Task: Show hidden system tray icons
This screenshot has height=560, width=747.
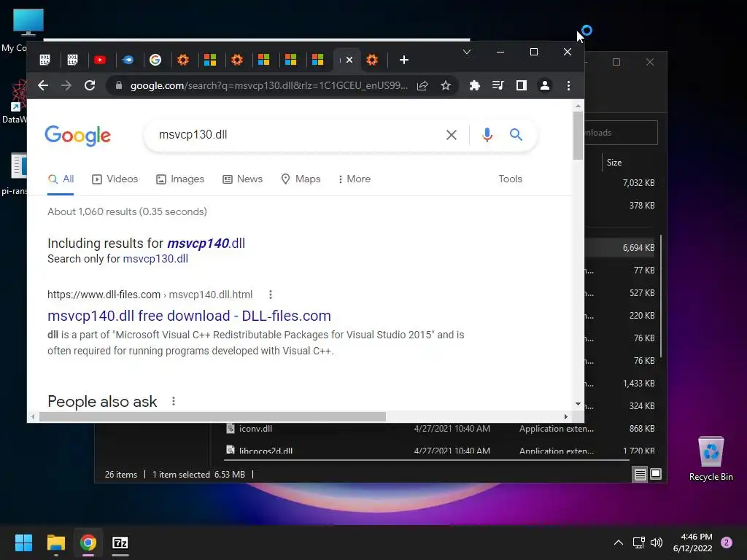Action: pyautogui.click(x=619, y=542)
